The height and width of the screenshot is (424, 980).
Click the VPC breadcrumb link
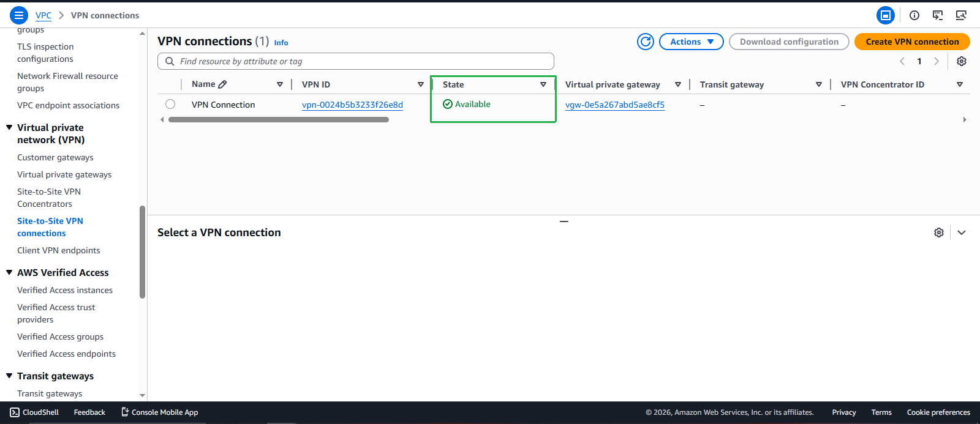(43, 15)
